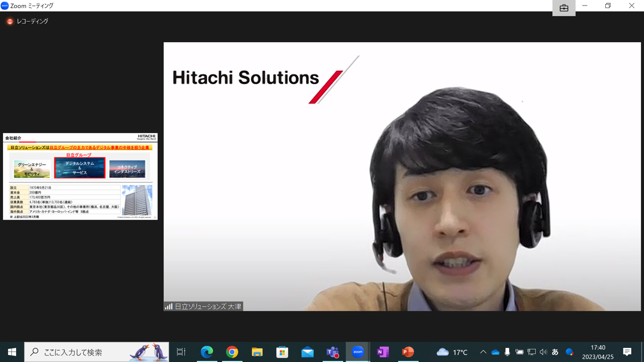Click the signal strength bars icon beside the name
The height and width of the screenshot is (362, 644).
pos(169,306)
